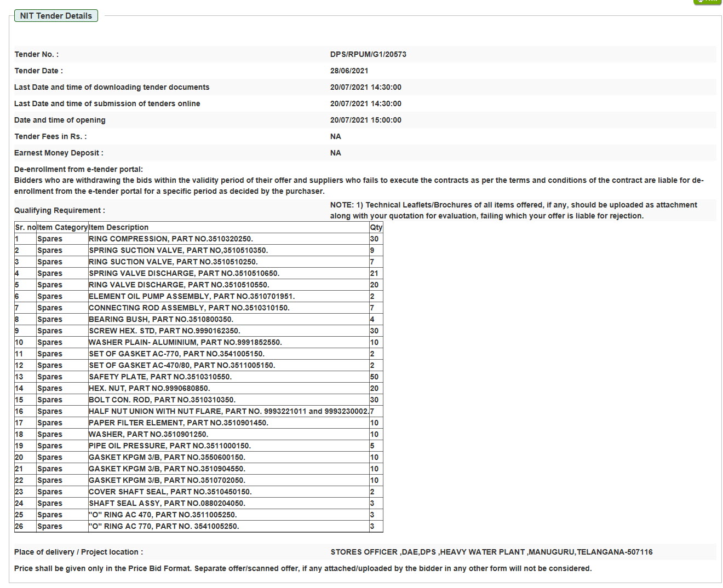Viewport: 723px width, 588px height.
Task: Click the opening time 20/07/2021 15:00:00
Action: 365,120
